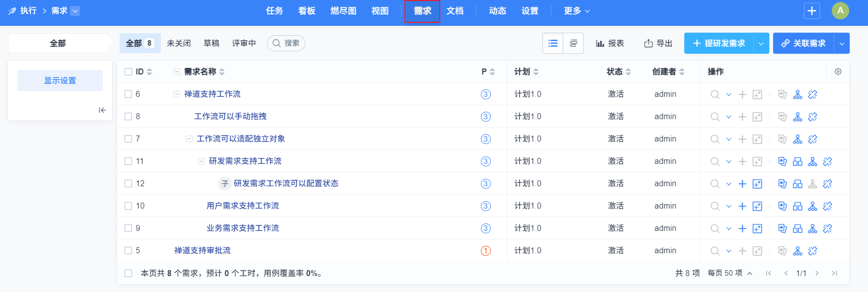Click the 搜索 search box
This screenshot has height=292, width=868.
pyautogui.click(x=286, y=43)
